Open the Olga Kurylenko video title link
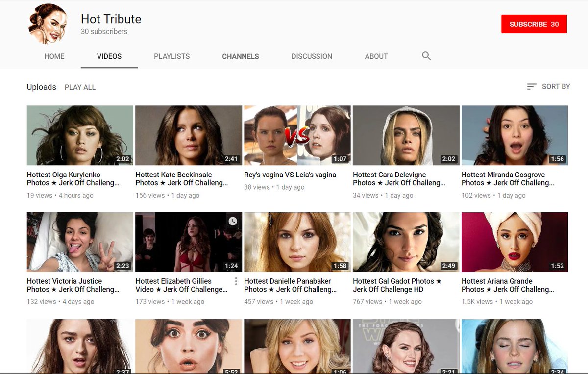Image resolution: width=588 pixels, height=374 pixels. [73, 179]
